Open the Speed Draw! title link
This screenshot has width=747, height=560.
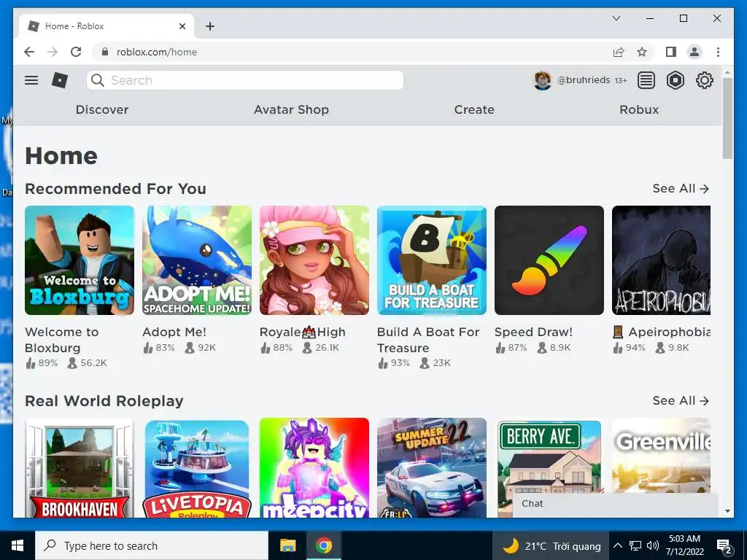pyautogui.click(x=533, y=332)
